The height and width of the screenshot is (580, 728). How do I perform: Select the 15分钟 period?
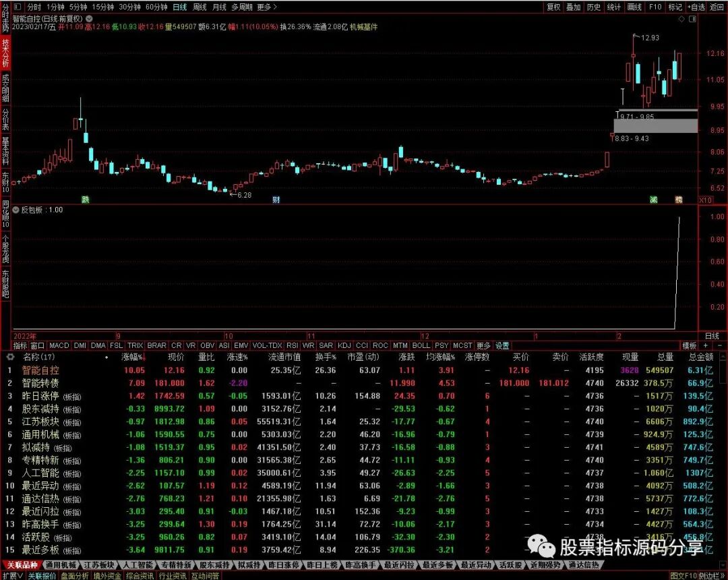point(103,7)
